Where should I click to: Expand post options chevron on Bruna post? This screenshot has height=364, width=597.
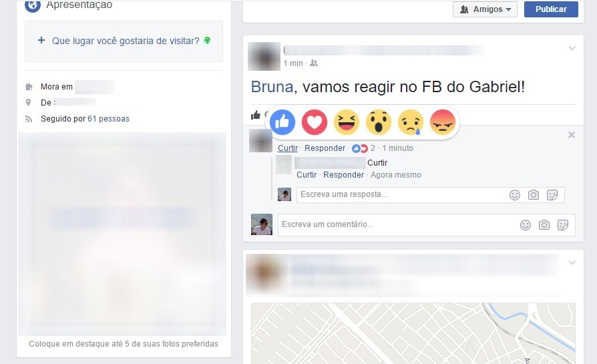point(572,48)
